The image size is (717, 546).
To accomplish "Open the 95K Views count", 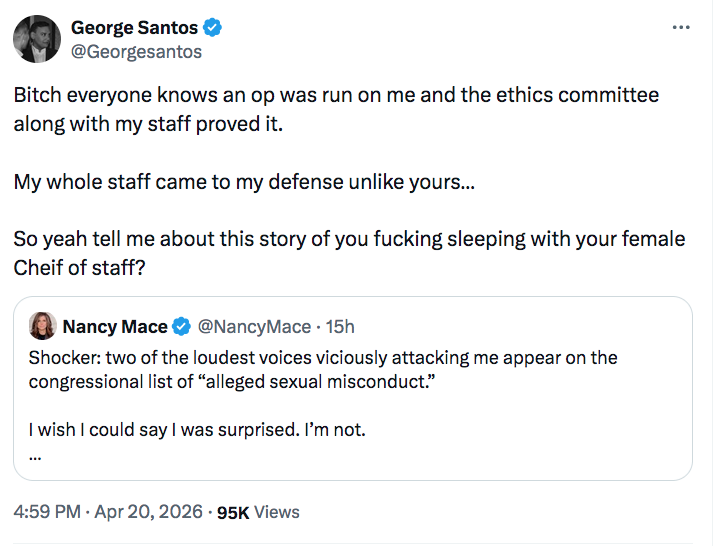I will coord(258,511).
